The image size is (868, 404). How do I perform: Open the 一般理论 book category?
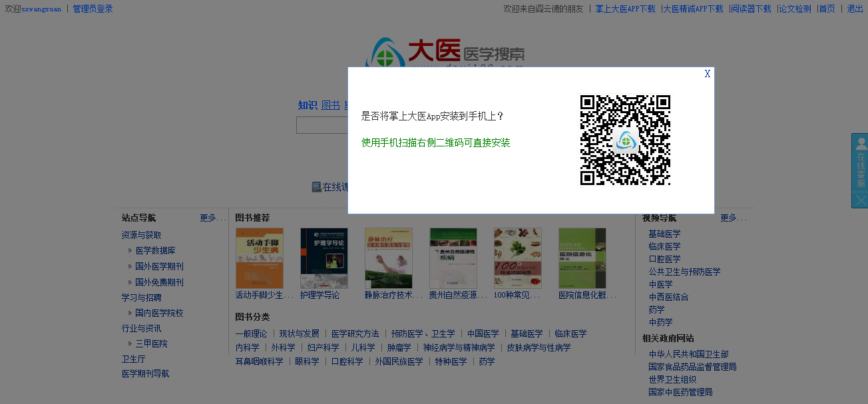251,333
